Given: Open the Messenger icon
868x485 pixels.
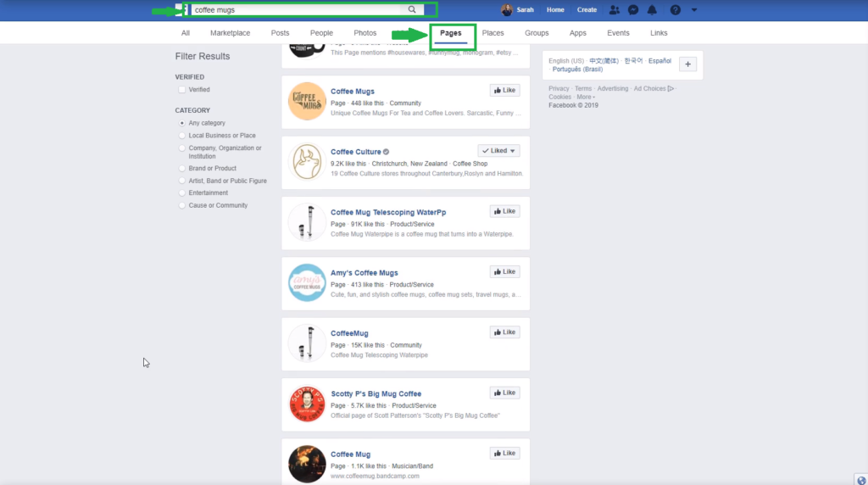Looking at the screenshot, I should click(633, 10).
